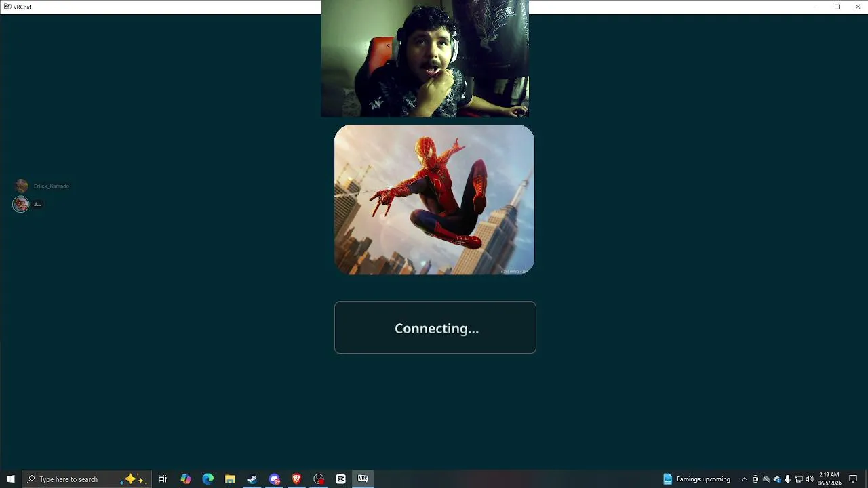Viewport: 868px width, 488px height.
Task: Open CapCut from the taskbar
Action: coord(340,479)
